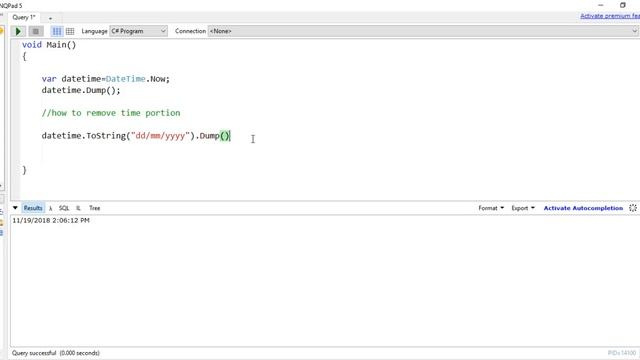640x360 pixels.
Task: Toggle full-screen results pane icon
Action: pyautogui.click(x=633, y=208)
